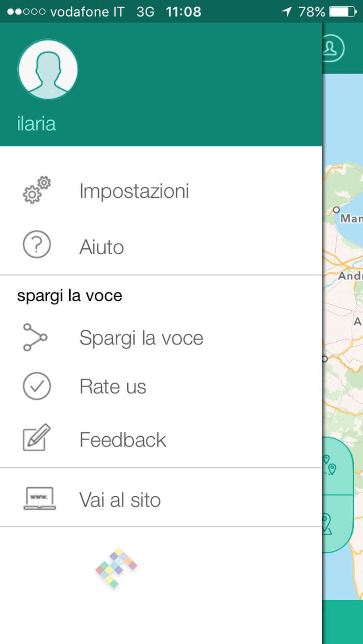Click the gears settings icon
The height and width of the screenshot is (644, 363).
[x=37, y=190]
